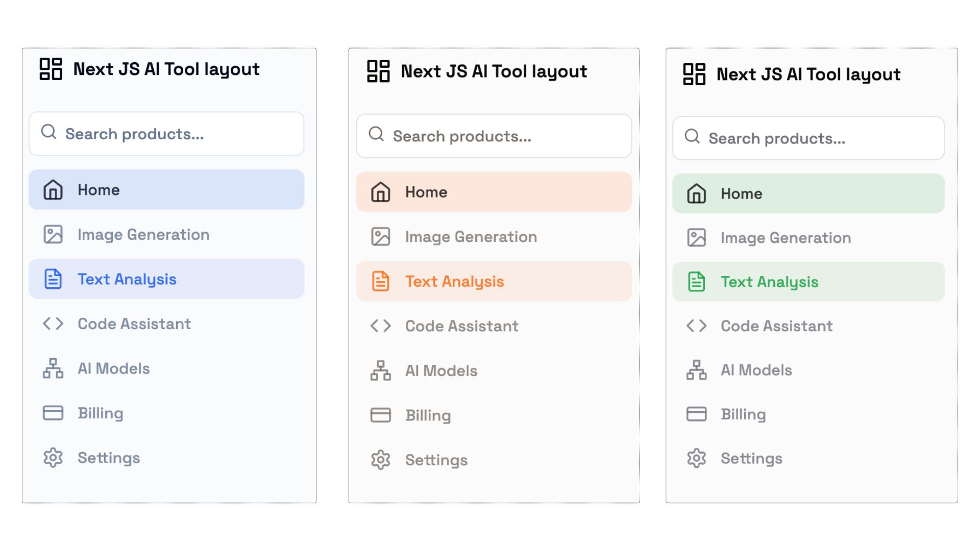Open Image Generation in the orange sidebar
The height and width of the screenshot is (551, 980).
pos(471,237)
